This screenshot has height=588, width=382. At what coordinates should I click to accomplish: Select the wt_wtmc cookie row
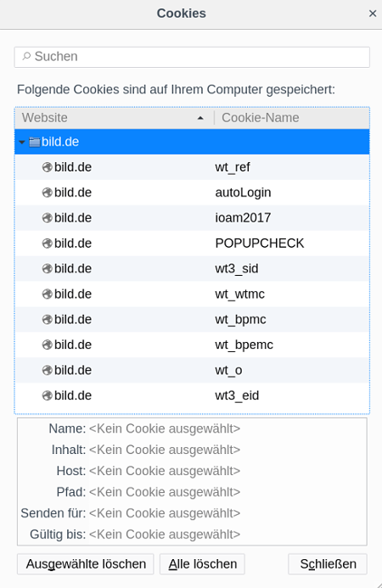(x=192, y=294)
